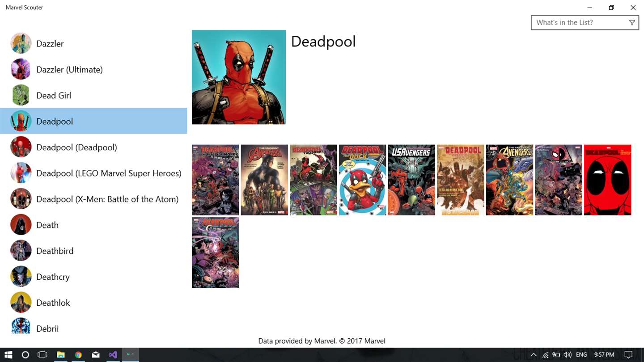Image resolution: width=644 pixels, height=362 pixels.
Task: Open the Mail app taskbar icon
Action: click(96, 355)
